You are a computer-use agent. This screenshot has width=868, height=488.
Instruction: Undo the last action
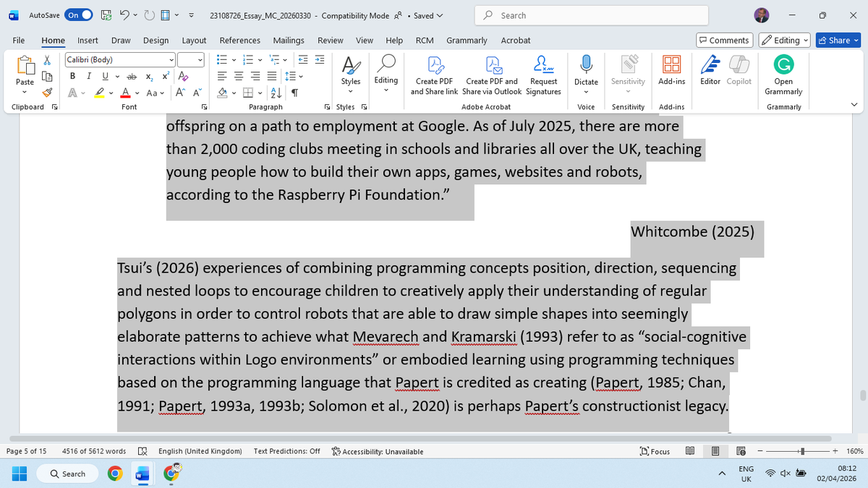coord(124,15)
